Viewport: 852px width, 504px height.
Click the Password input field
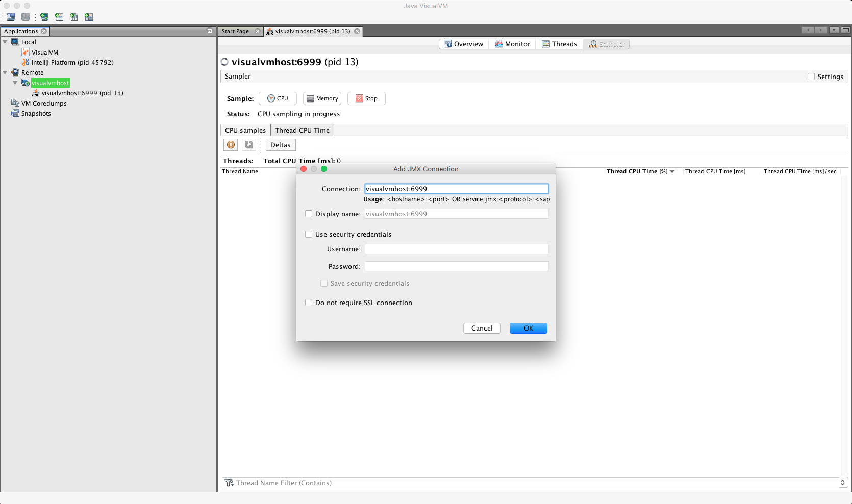click(457, 266)
